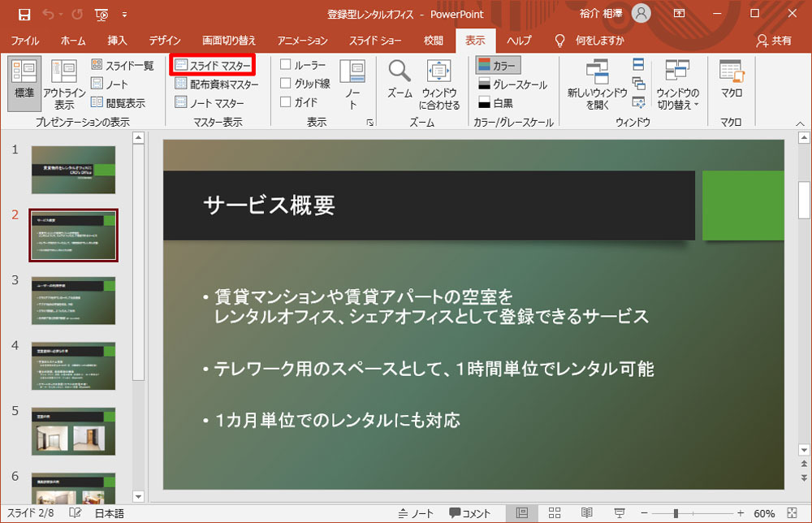
Task: Toggle the ノート pane ribbon button
Action: coord(352,84)
